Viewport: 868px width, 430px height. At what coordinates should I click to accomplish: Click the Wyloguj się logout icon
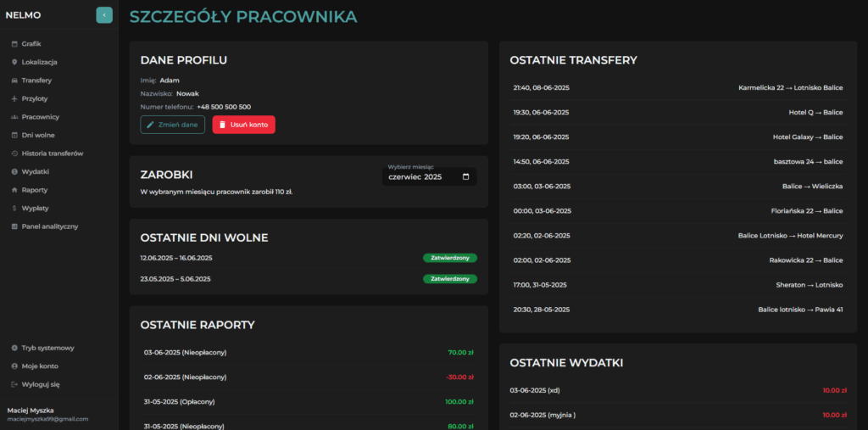click(x=14, y=384)
